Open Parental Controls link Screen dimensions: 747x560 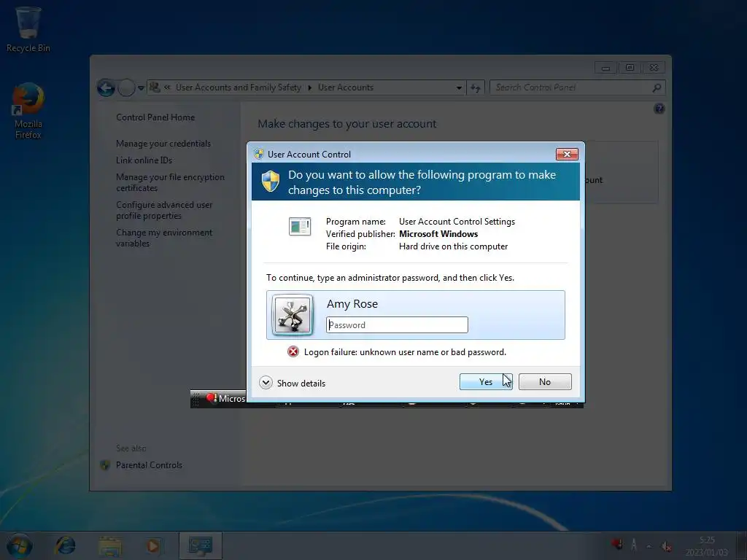point(149,464)
